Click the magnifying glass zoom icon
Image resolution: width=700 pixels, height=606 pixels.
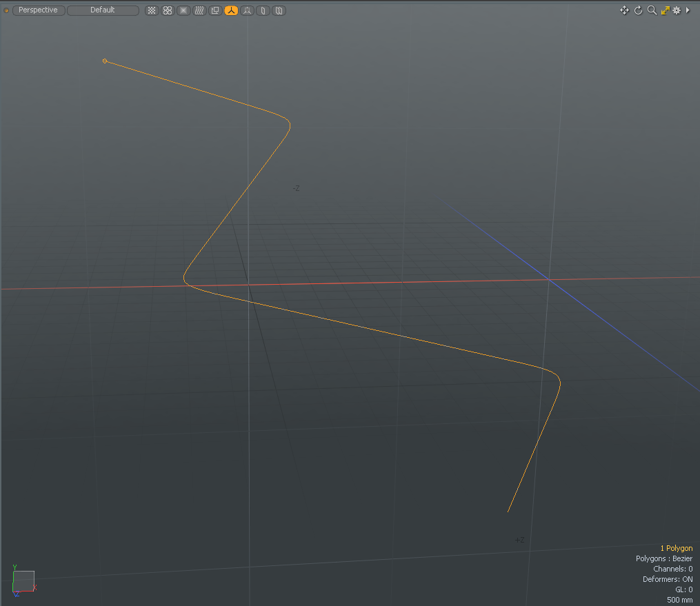[652, 10]
